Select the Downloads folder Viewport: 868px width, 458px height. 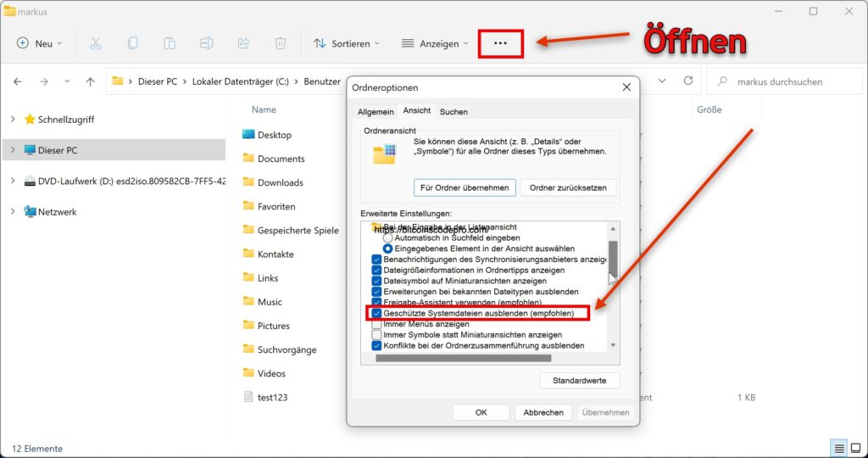[273, 182]
